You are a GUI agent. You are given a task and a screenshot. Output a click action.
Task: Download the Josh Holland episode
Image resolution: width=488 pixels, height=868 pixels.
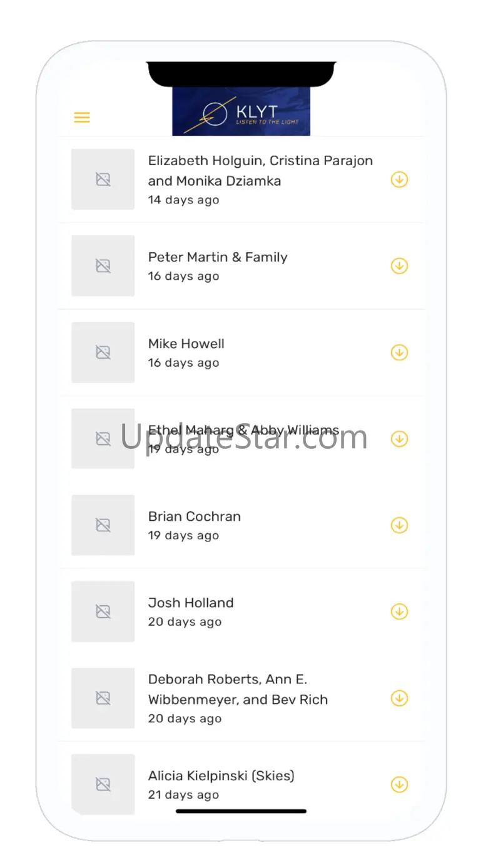399,611
